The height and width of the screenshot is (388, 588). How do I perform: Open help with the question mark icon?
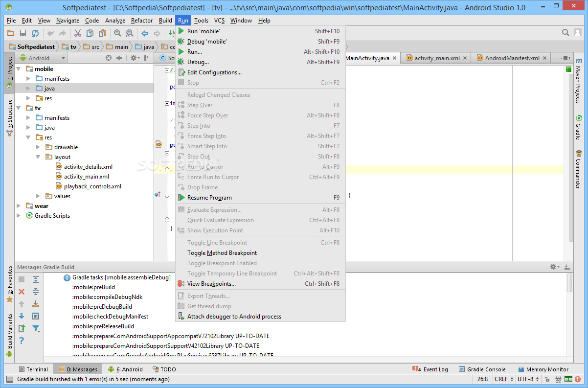click(22, 341)
